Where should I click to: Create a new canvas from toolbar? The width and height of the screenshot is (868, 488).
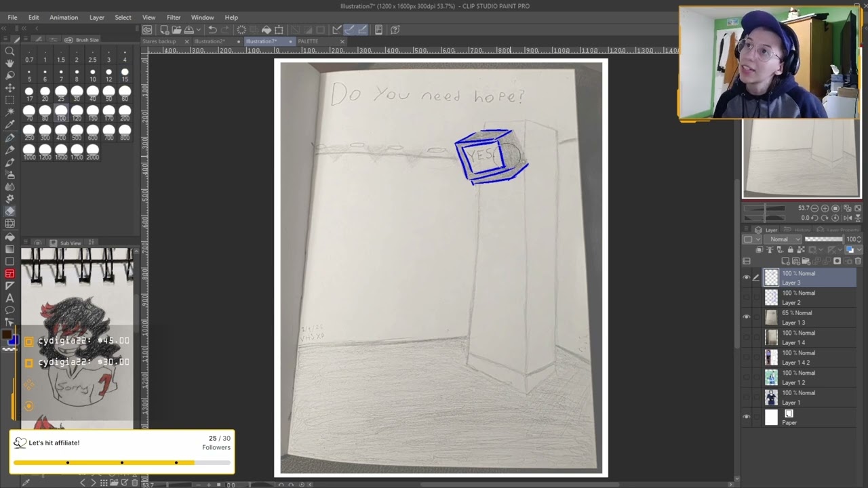[164, 30]
